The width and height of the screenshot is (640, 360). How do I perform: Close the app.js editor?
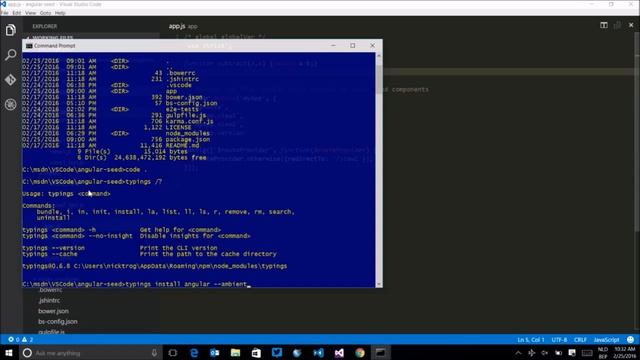click(x=631, y=25)
